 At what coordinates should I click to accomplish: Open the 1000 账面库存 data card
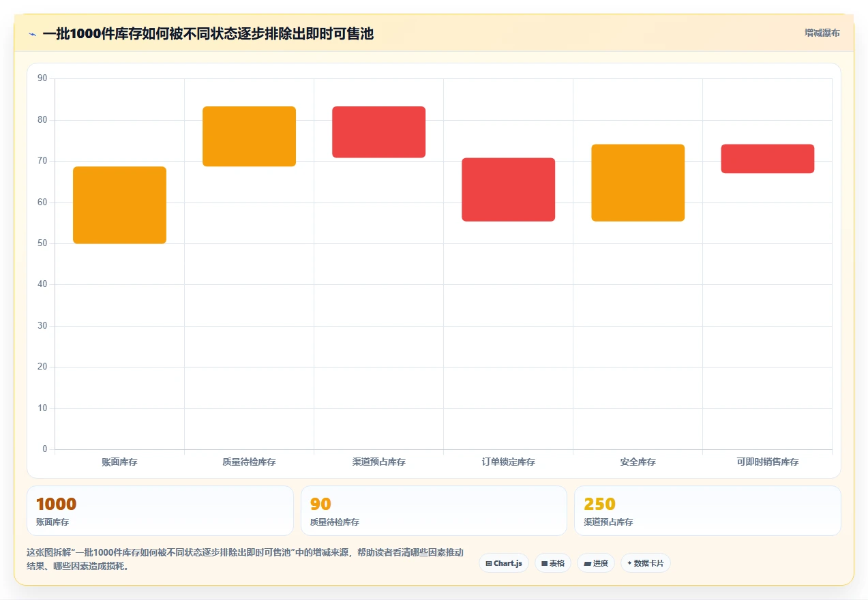160,511
